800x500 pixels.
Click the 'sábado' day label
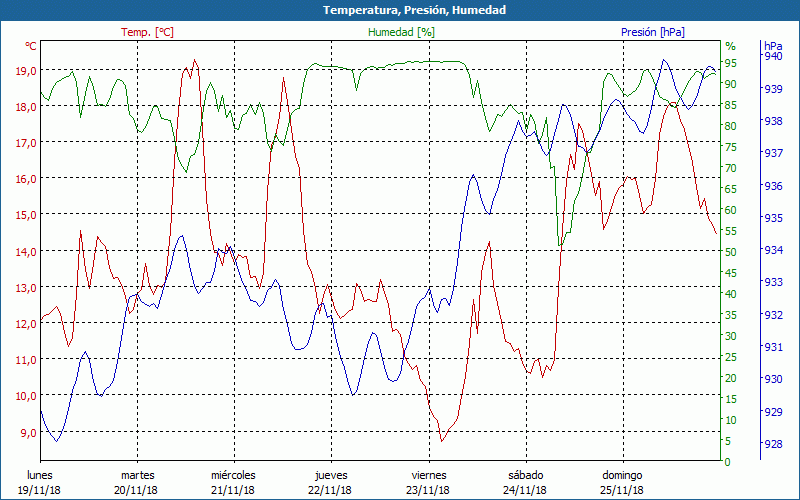526,476
